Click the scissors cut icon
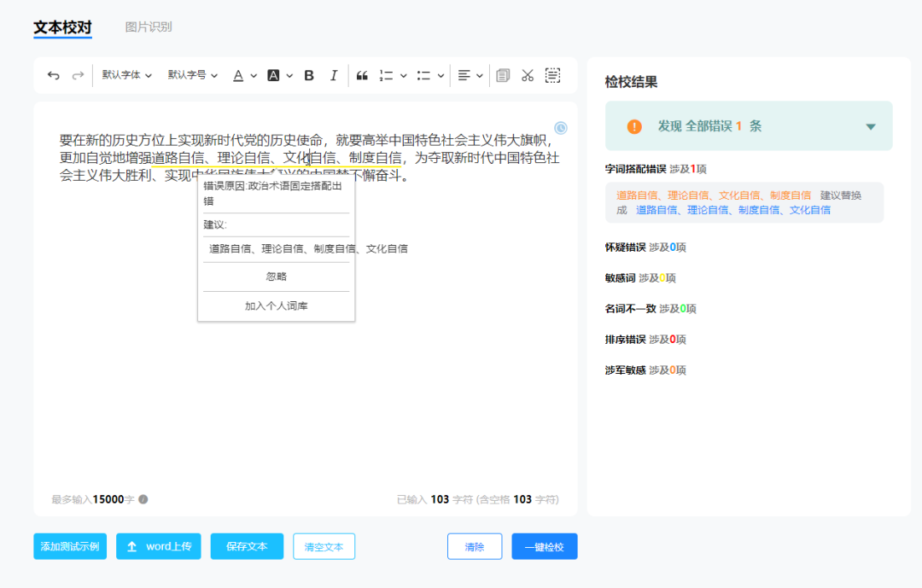This screenshot has height=588, width=922. click(x=528, y=75)
